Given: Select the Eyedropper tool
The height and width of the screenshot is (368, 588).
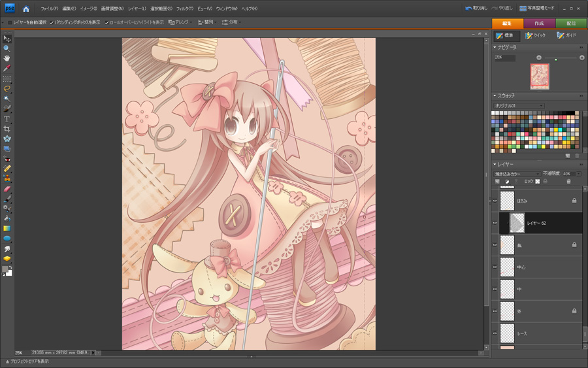Looking at the screenshot, I should pos(7,68).
